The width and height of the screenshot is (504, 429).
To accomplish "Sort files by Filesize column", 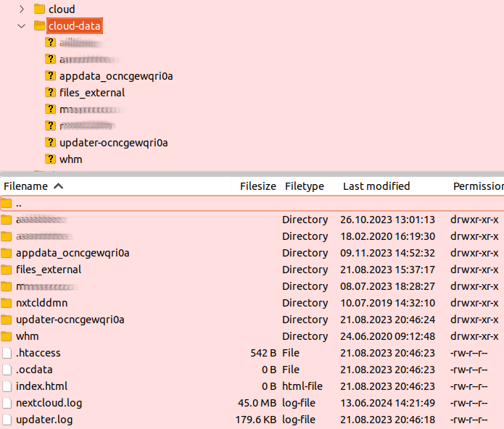I will [257, 186].
